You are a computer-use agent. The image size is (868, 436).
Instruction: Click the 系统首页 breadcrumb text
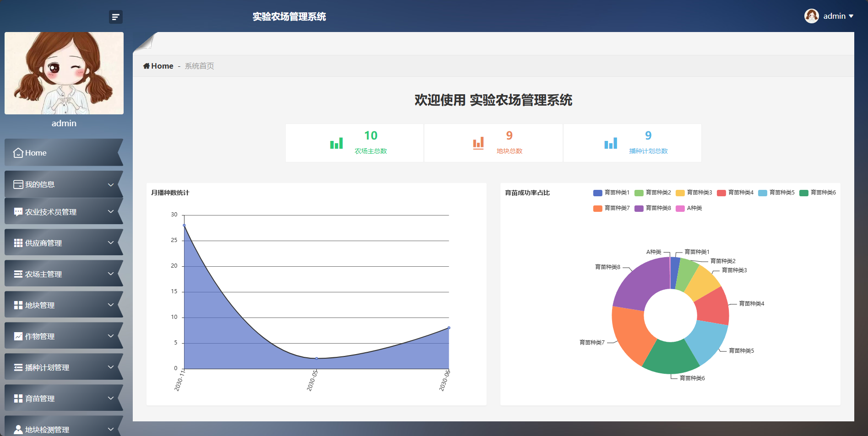tap(199, 66)
